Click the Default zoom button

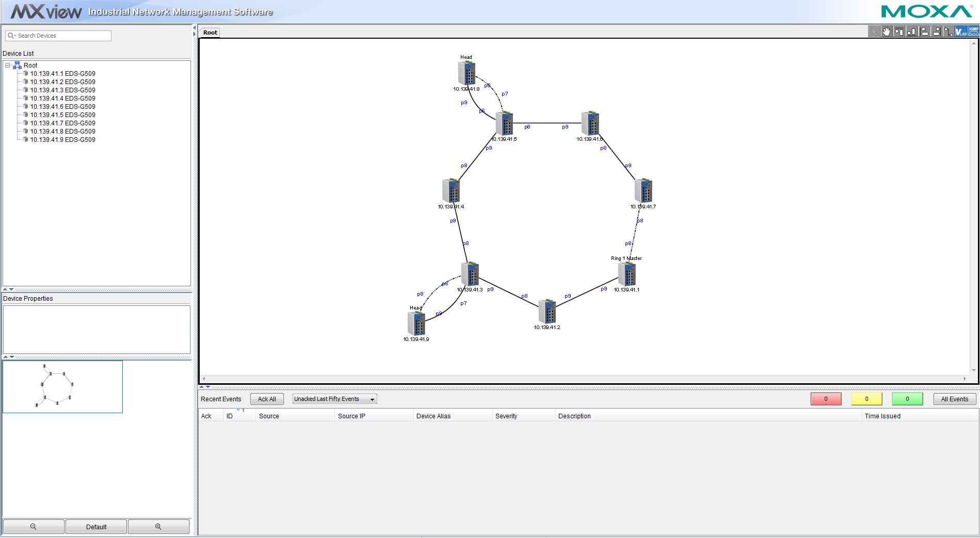(96, 527)
